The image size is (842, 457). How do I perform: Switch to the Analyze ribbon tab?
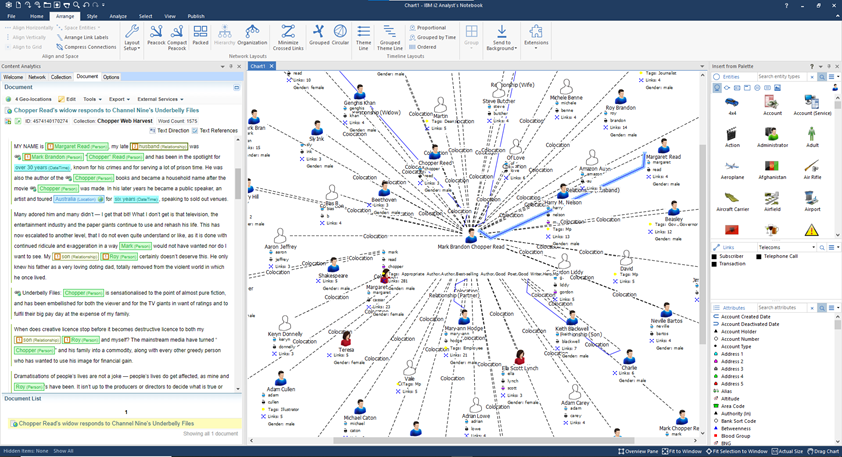coord(118,16)
